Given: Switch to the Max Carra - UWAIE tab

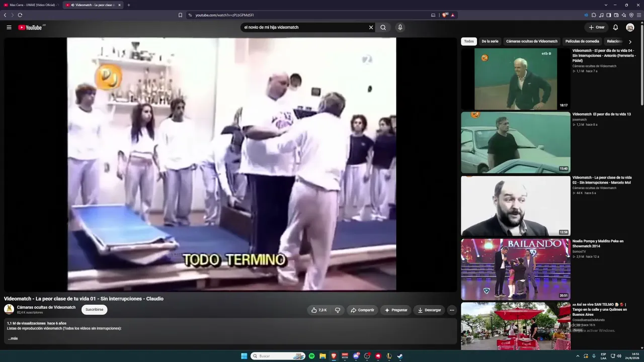Looking at the screenshot, I should 31,5.
